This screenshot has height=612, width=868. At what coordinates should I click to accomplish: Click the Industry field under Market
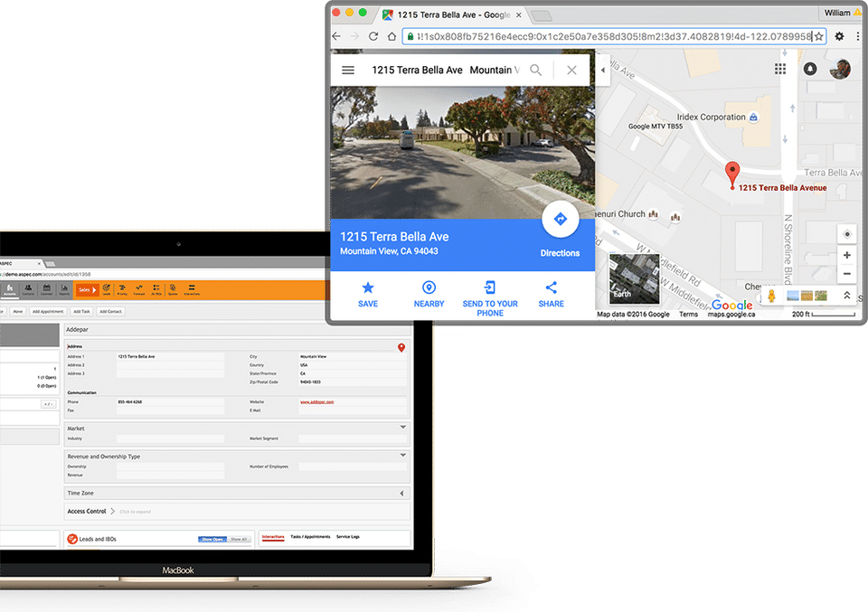pos(171,438)
